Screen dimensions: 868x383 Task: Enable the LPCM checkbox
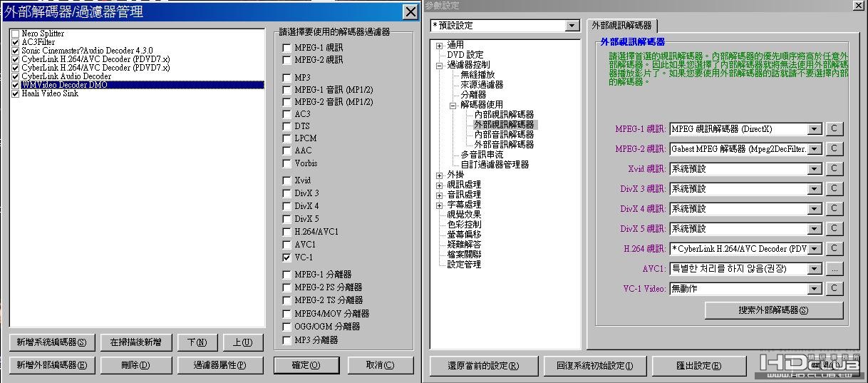(286, 138)
